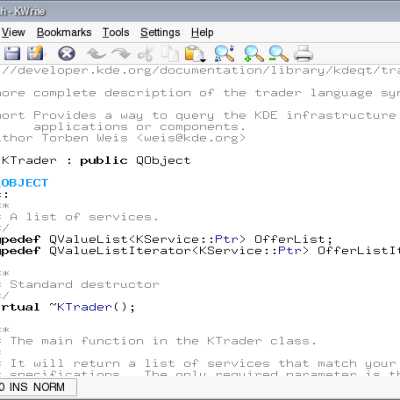Click the developer.kde.org URL comment line
The image size is (400, 400).
(x=200, y=71)
